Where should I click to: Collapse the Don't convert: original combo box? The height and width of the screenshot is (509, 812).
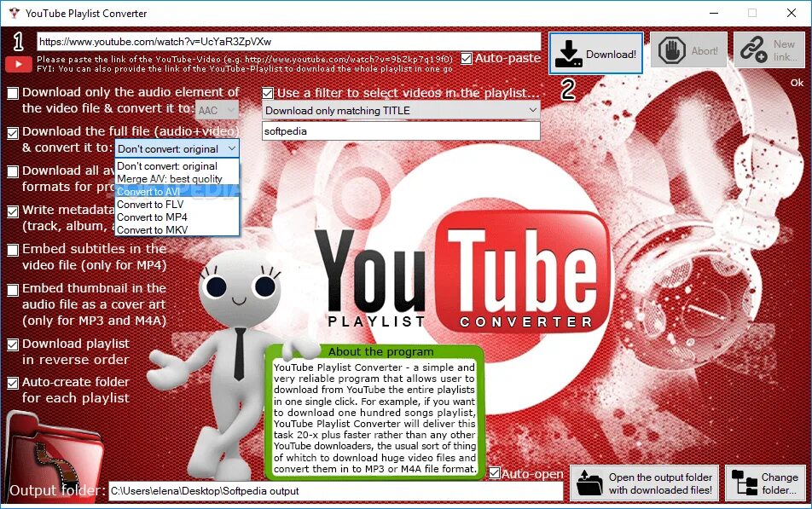coord(177,148)
